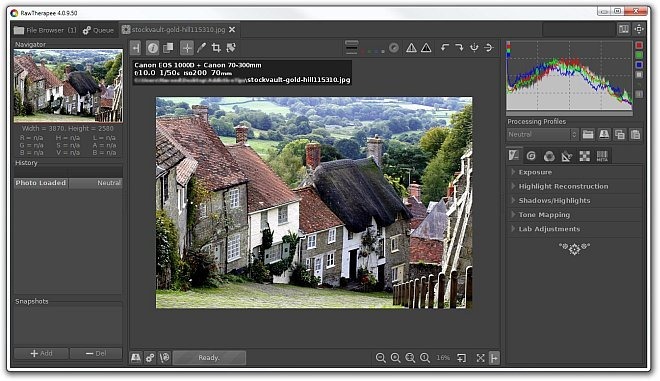Screen dimensions: 660x381
Task: Switch to the Detail tools tab
Action: tap(531, 156)
